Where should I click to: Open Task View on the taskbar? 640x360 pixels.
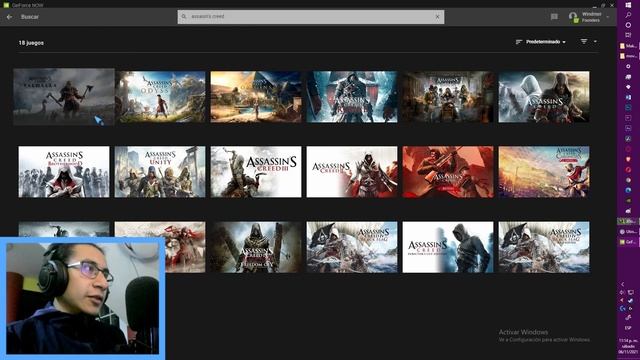tap(628, 35)
